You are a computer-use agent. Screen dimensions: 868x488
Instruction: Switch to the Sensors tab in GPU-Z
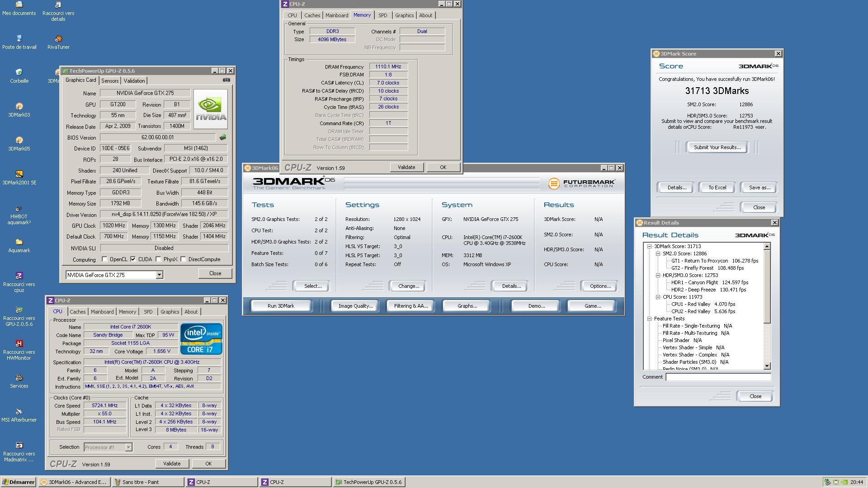click(x=110, y=81)
